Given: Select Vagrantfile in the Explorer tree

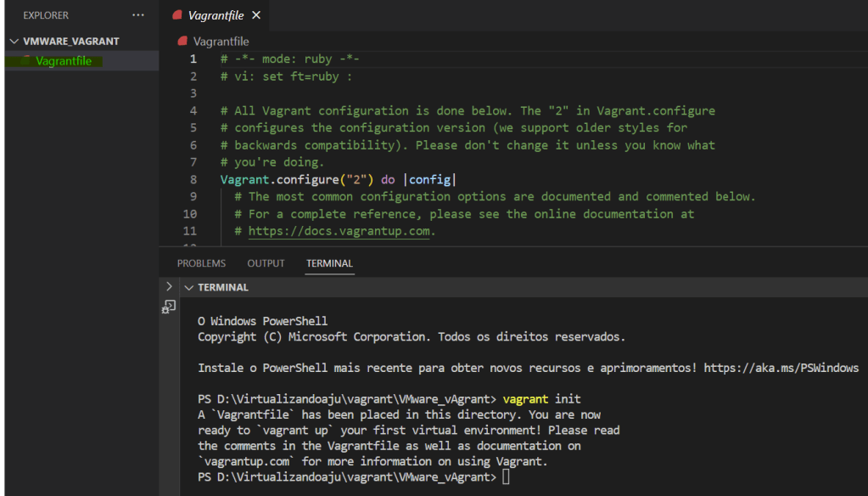Looking at the screenshot, I should pyautogui.click(x=64, y=61).
